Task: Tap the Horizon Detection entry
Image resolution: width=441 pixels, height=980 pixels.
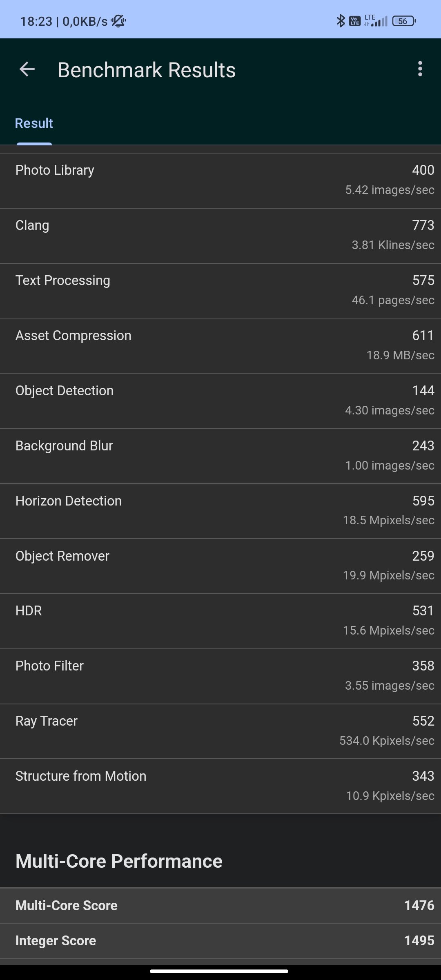Action: click(220, 511)
